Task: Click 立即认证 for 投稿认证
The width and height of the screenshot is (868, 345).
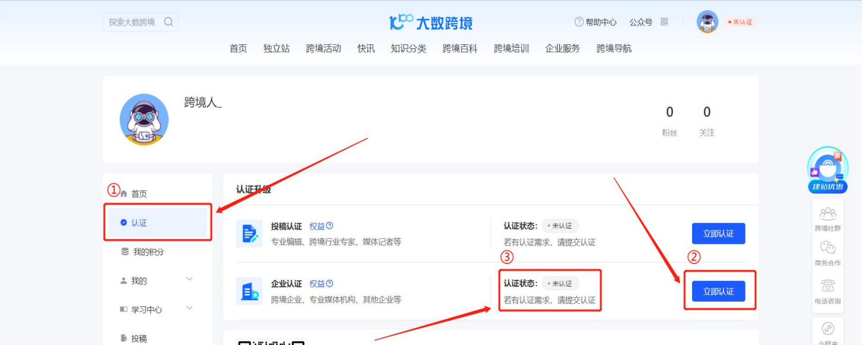Action: pyautogui.click(x=719, y=234)
